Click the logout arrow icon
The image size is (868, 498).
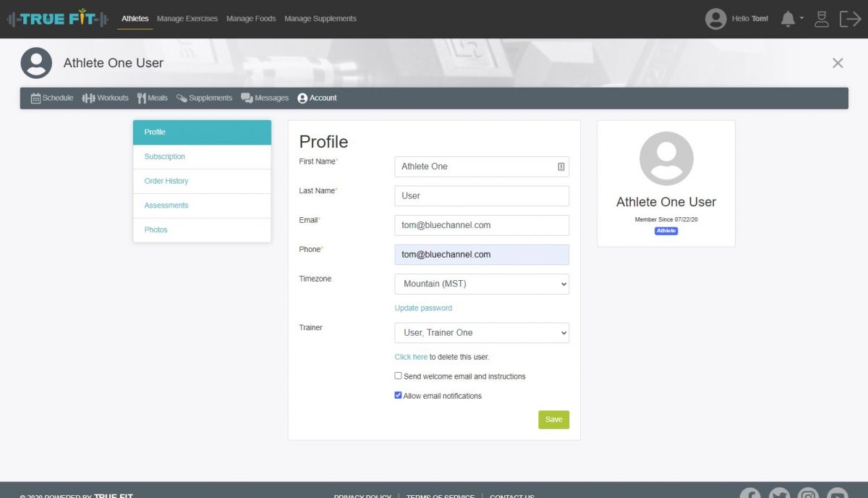click(850, 19)
